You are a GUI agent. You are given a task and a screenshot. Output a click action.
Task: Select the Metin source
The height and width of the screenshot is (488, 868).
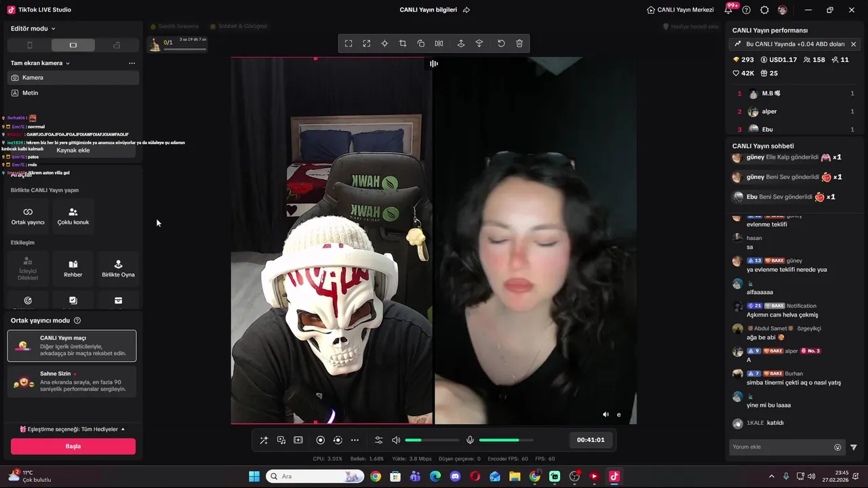click(x=73, y=93)
